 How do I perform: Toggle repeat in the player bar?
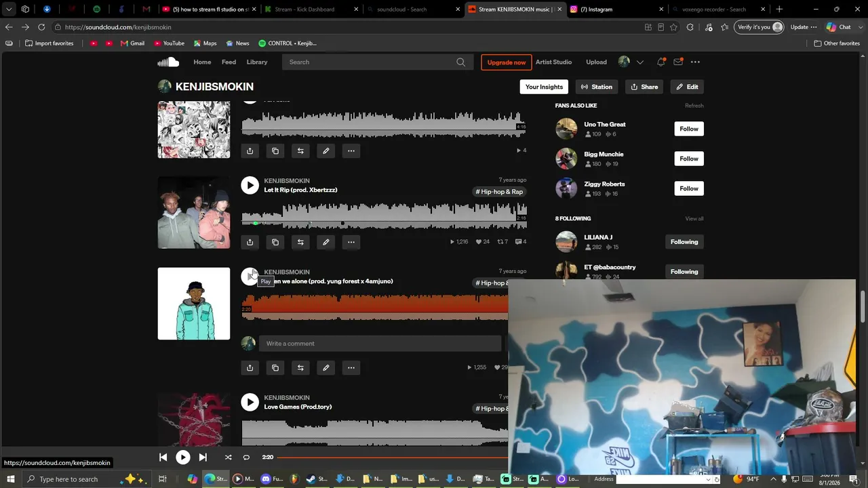[246, 457]
